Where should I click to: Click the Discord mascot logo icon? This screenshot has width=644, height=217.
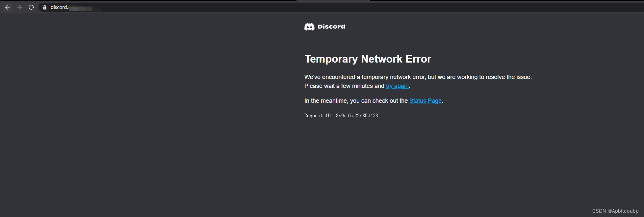pyautogui.click(x=309, y=27)
